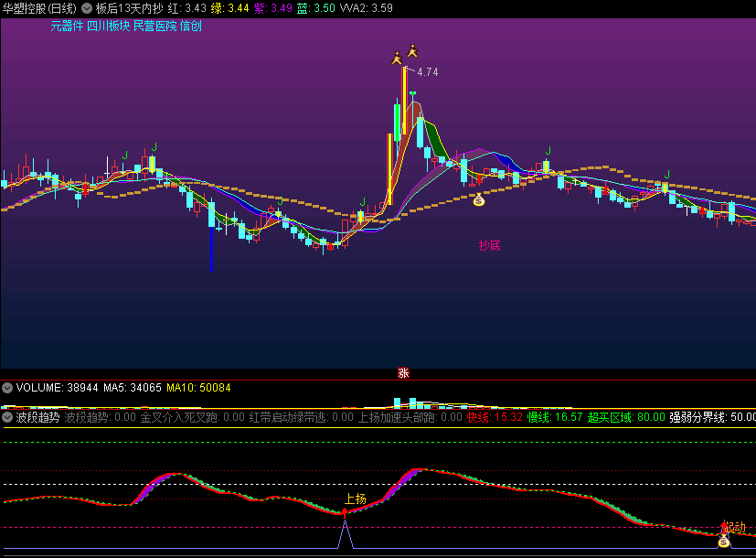Click the right running-man icon above the 4.74 label

point(412,49)
